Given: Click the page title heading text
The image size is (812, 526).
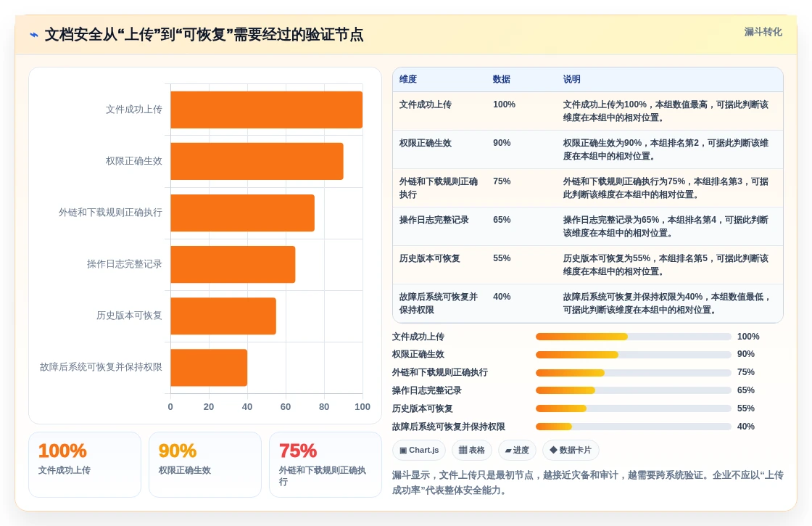Looking at the screenshot, I should tap(204, 35).
